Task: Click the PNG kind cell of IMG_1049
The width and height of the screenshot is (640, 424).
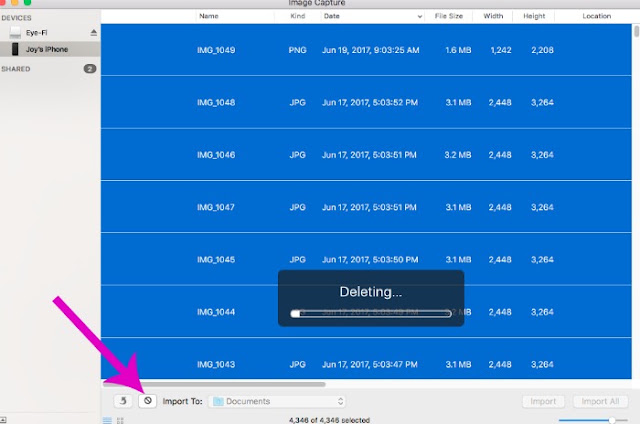Action: point(297,50)
